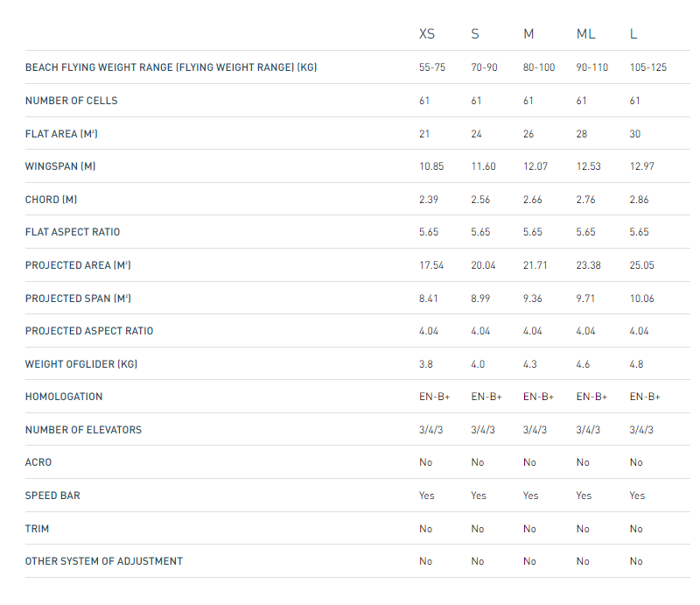The height and width of the screenshot is (605, 700).
Task: Select the Flat Aspect Ratio row label
Action: [73, 232]
